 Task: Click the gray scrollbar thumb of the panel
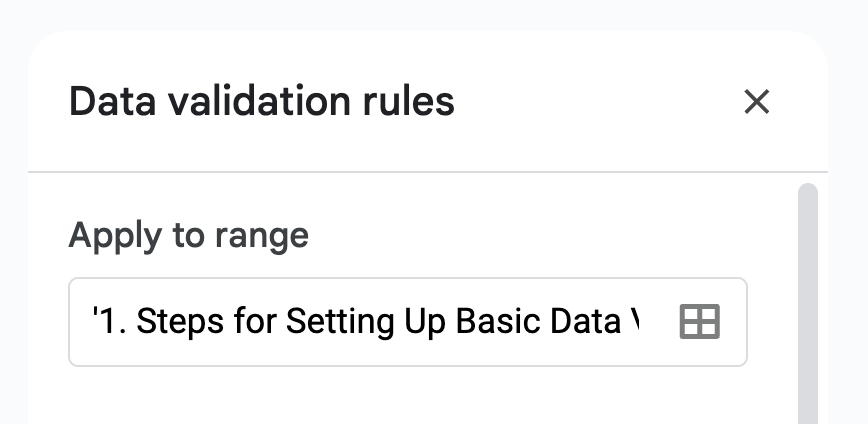point(808,303)
